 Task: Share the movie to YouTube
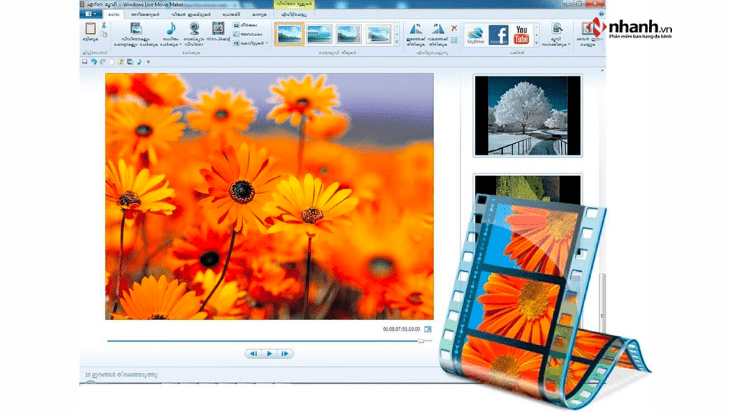click(x=522, y=35)
